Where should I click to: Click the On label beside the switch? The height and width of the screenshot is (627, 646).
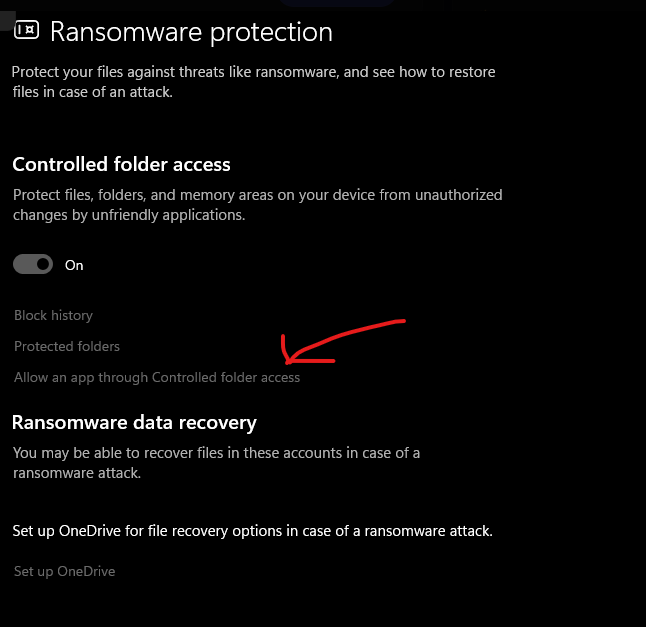[x=74, y=265]
